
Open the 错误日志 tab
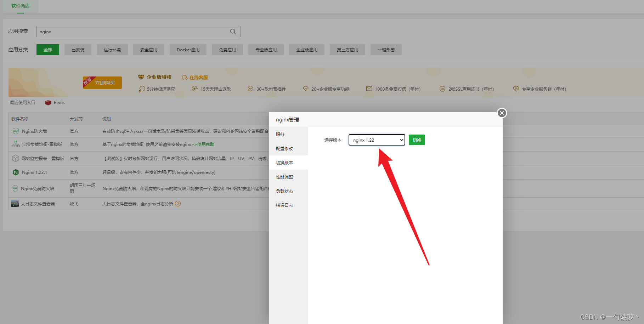(288, 205)
